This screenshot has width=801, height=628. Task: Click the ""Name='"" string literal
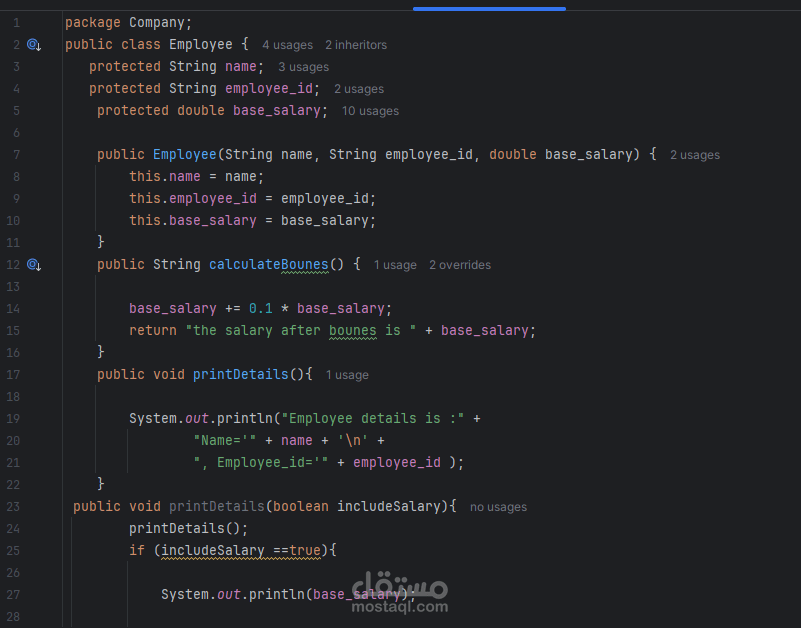(x=224, y=440)
